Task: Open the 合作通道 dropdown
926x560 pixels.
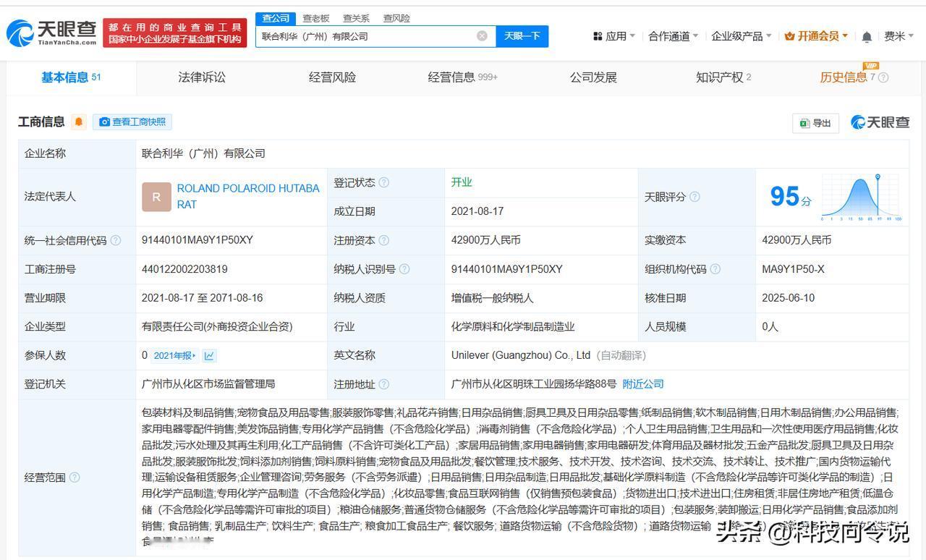Action: point(674,36)
